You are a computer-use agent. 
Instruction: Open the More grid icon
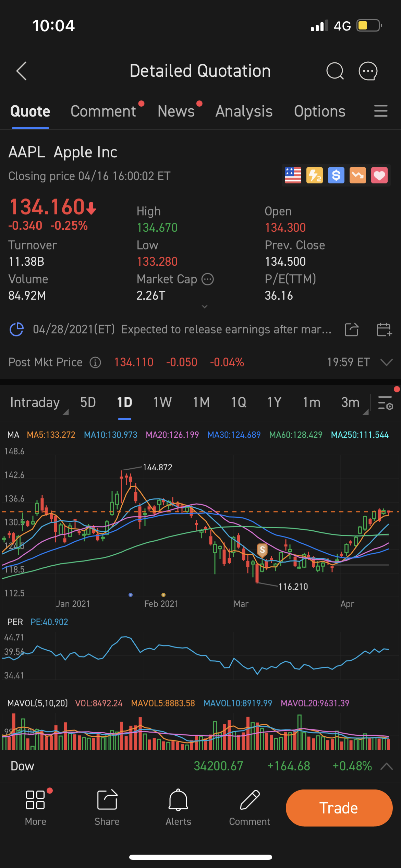click(x=35, y=800)
